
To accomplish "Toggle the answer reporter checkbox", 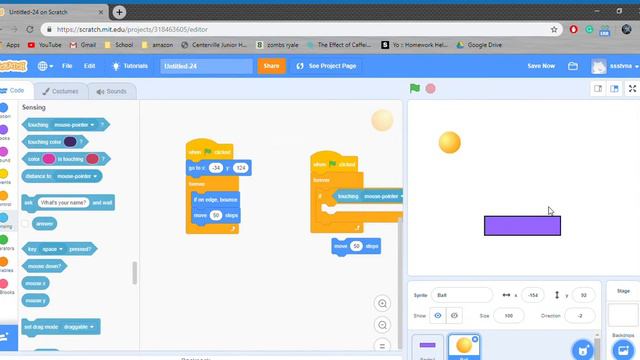I will point(25,223).
